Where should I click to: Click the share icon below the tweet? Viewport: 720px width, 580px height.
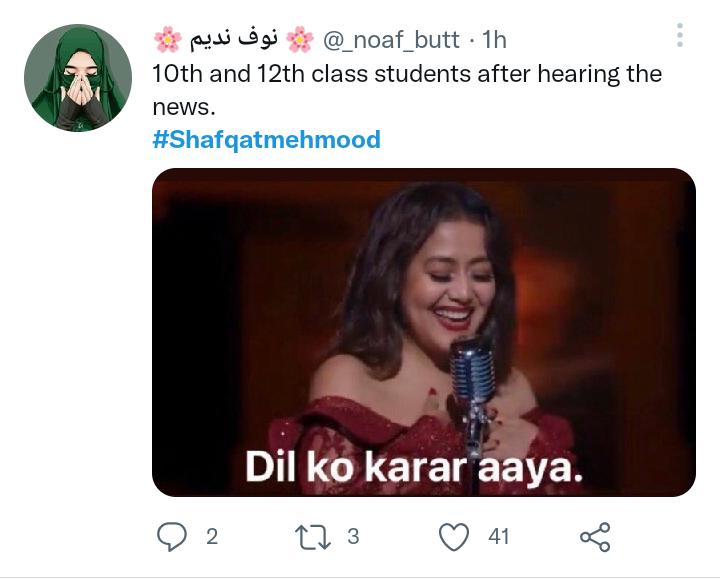(x=595, y=537)
